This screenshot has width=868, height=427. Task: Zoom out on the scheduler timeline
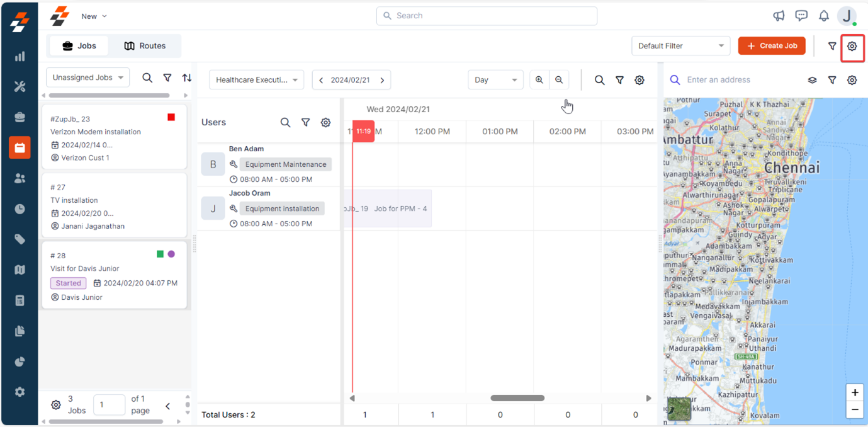[559, 80]
